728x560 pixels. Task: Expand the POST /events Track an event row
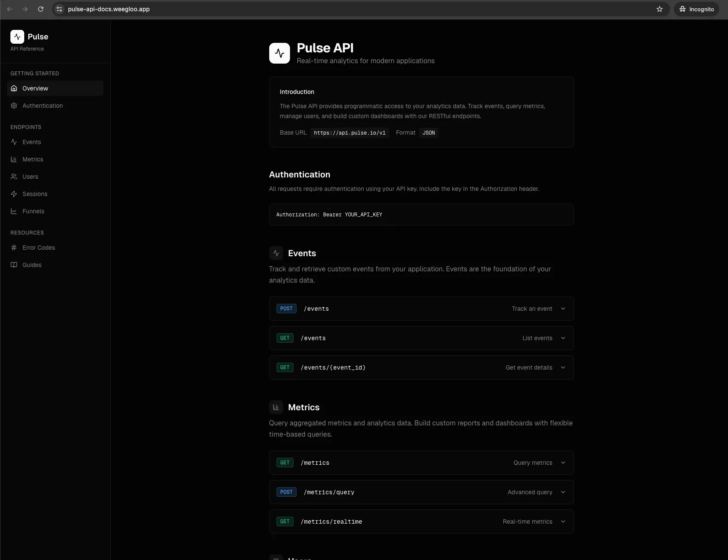(421, 309)
